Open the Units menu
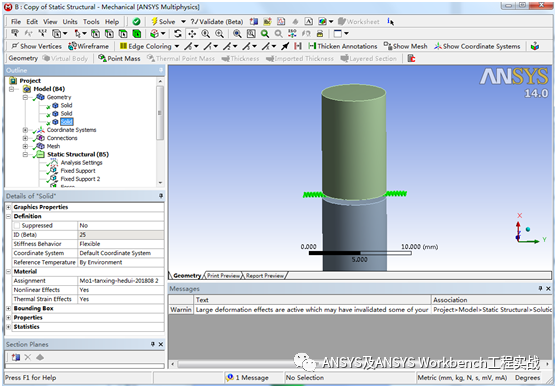Image resolution: width=557 pixels, height=388 pixels. coord(70,22)
